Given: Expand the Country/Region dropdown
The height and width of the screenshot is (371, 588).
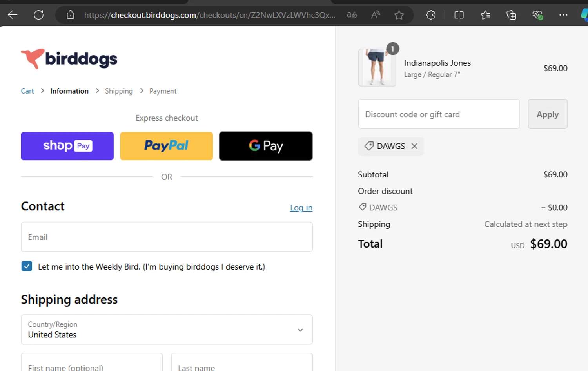Looking at the screenshot, I should click(x=167, y=329).
